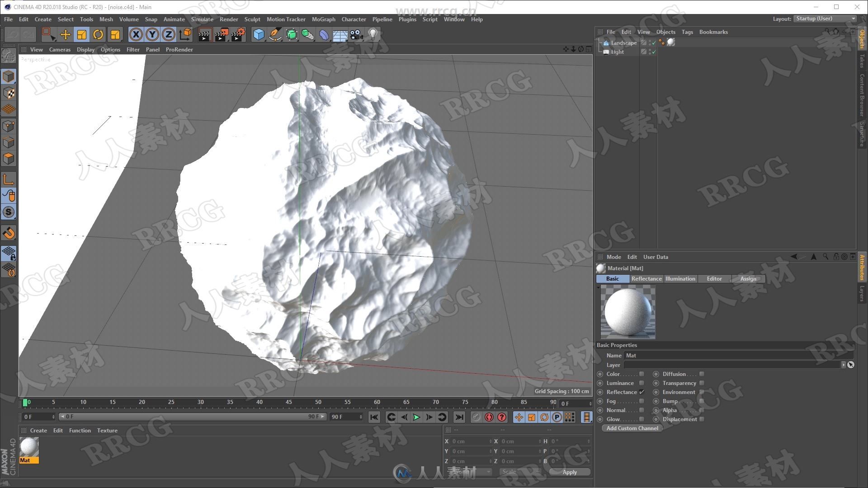
Task: Click the Apply coordinates button
Action: pos(570,472)
